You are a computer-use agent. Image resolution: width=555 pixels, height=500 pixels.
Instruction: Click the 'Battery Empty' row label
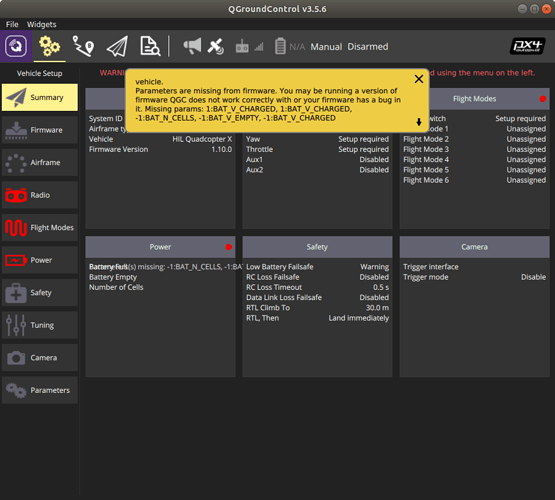[113, 277]
